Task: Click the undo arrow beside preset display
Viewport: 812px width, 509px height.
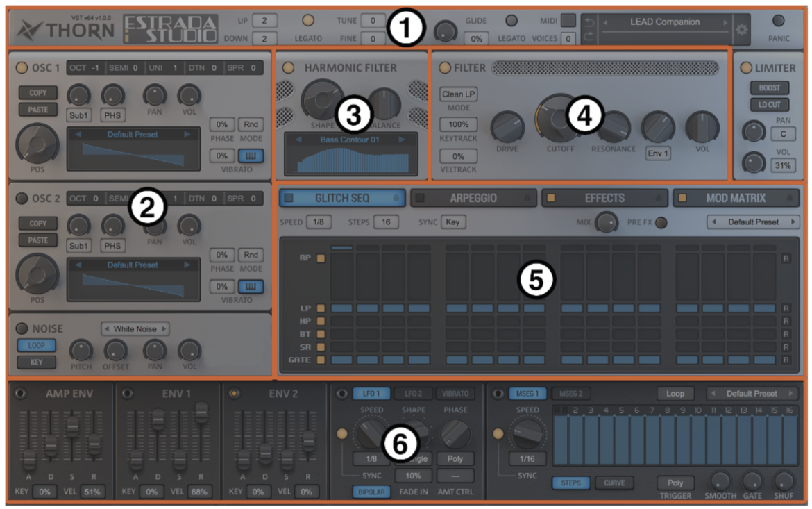Action: point(589,22)
